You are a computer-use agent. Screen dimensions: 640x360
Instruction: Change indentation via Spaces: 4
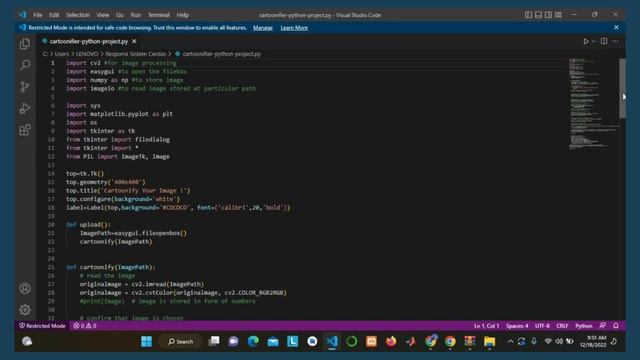coord(517,326)
